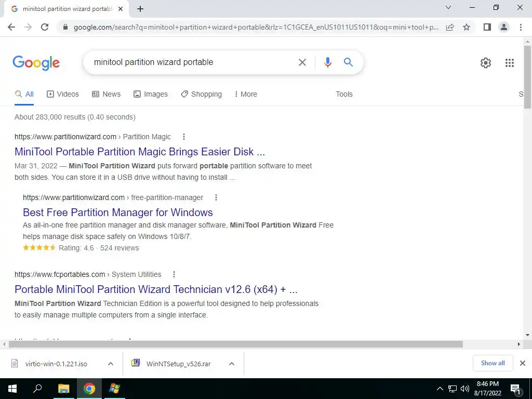The image size is (532, 399).
Task: Open Best Free Partition Manager for Windows link
Action: click(x=118, y=212)
